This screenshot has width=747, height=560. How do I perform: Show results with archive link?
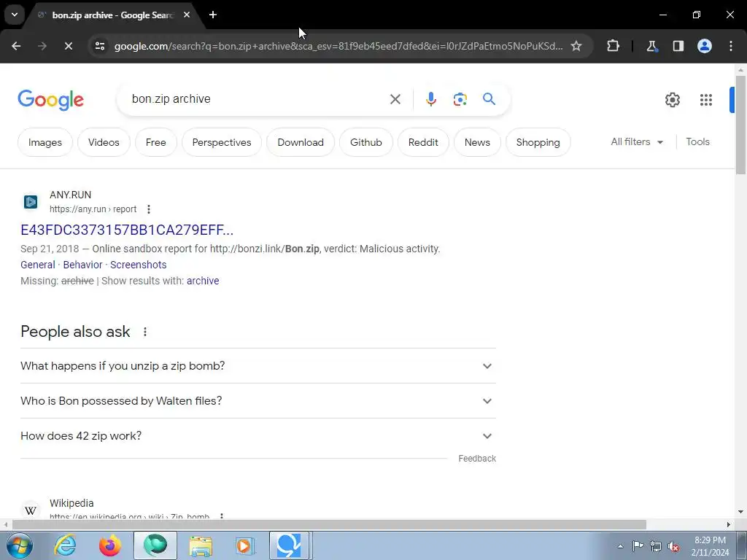tap(203, 281)
